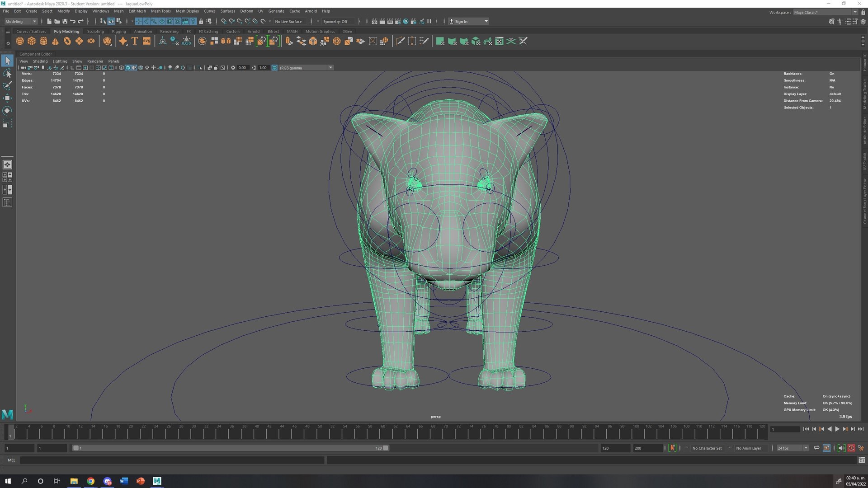This screenshot has height=488, width=868.
Task: Create a polygon torus from the shelf
Action: [67, 41]
